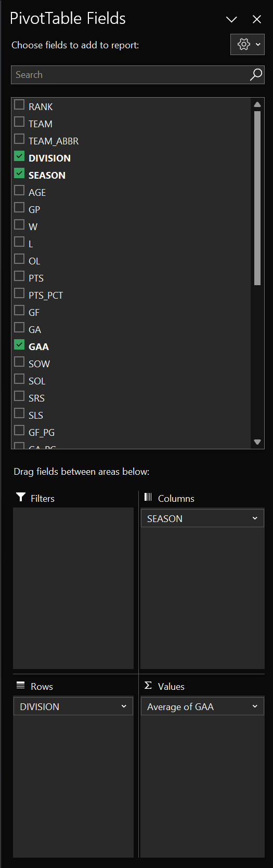Open task pane options chevron icon
The height and width of the screenshot is (868, 273).
231,19
